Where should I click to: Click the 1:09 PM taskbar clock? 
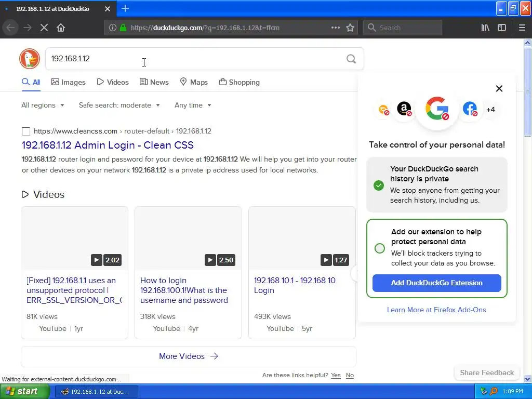click(513, 392)
